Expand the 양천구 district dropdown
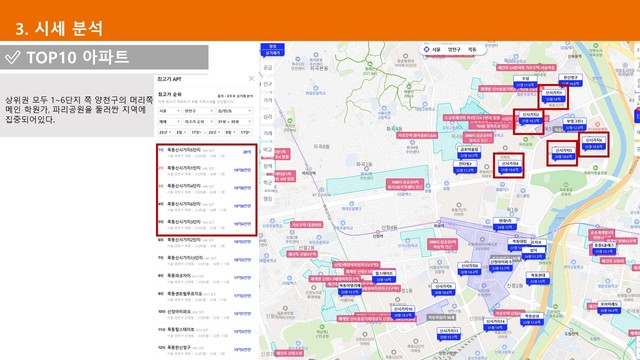640x360 pixels. (x=199, y=111)
